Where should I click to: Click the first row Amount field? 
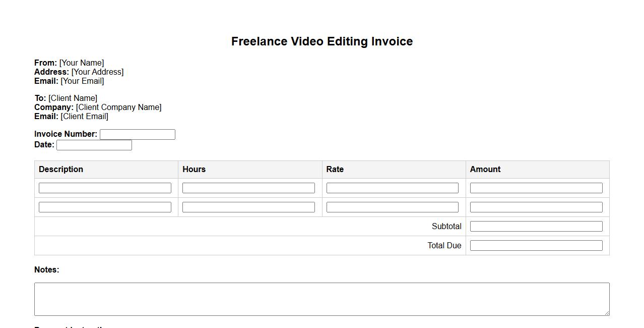point(536,188)
